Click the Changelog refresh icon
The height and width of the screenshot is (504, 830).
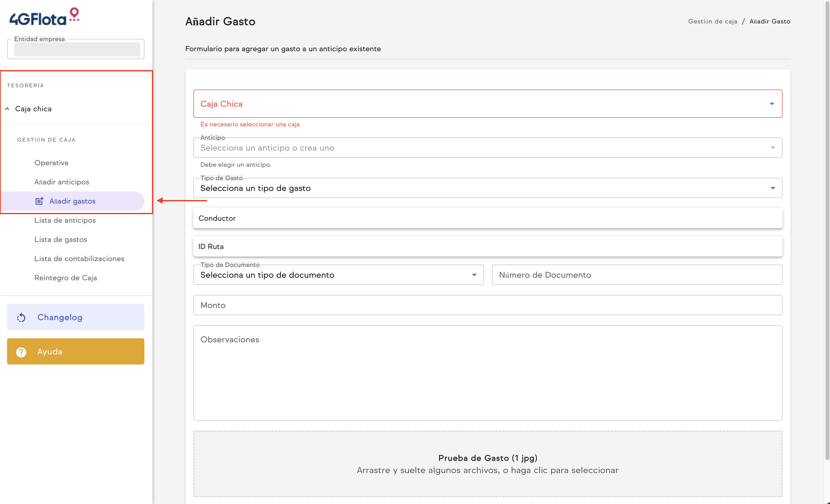point(21,318)
